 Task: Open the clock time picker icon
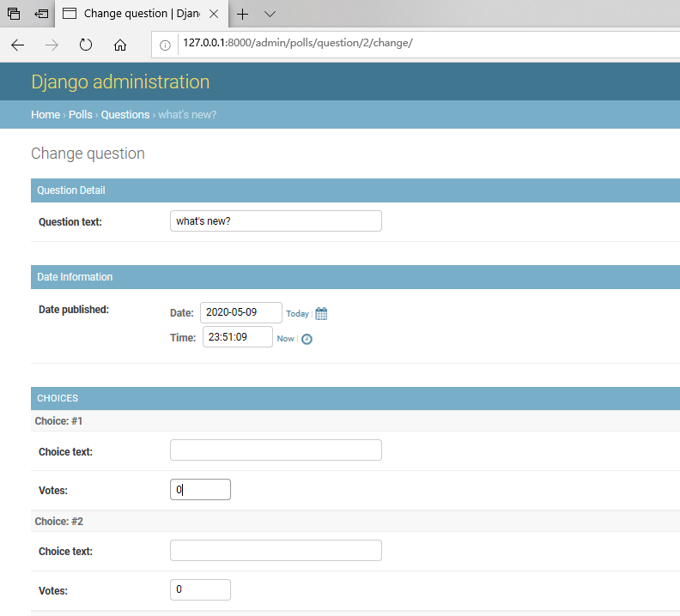click(307, 339)
